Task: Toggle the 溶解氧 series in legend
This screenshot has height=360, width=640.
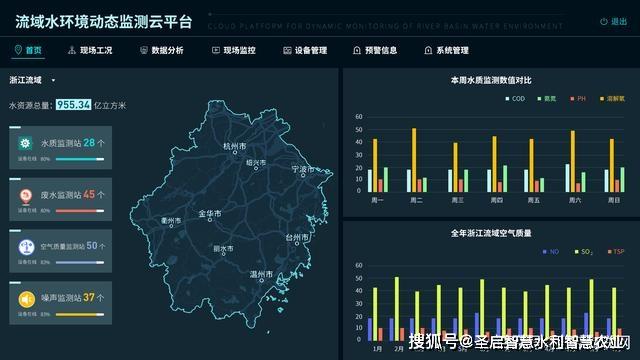Action: [612, 99]
